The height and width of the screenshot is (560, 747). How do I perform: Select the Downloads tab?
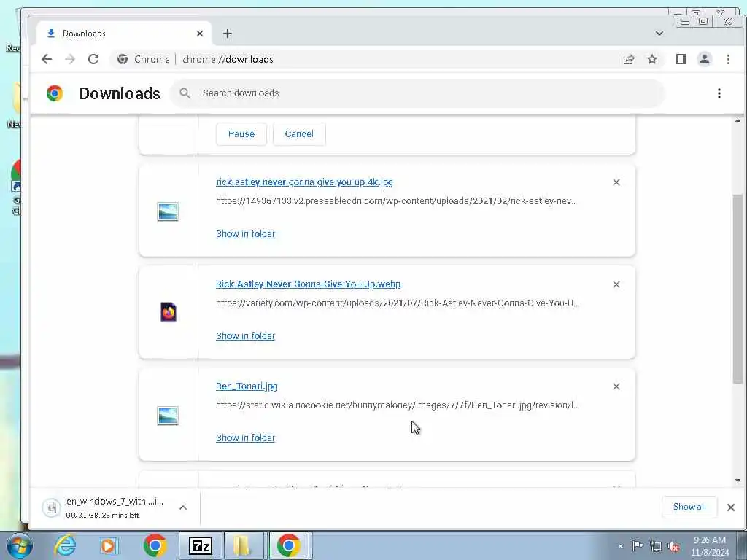pos(124,34)
